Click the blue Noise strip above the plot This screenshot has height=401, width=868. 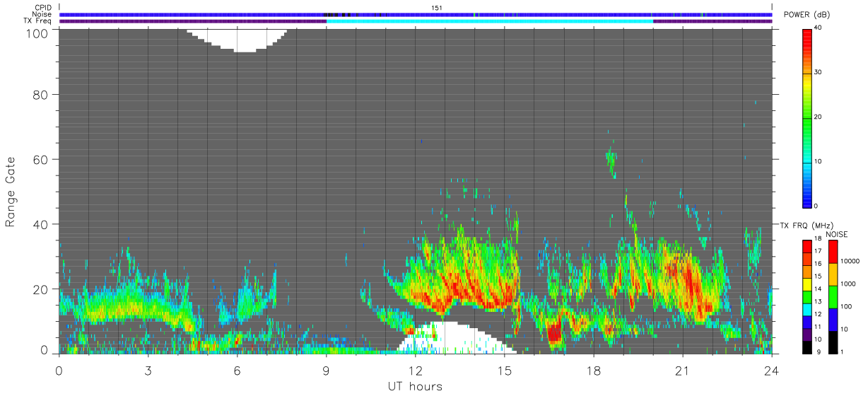tap(416, 14)
